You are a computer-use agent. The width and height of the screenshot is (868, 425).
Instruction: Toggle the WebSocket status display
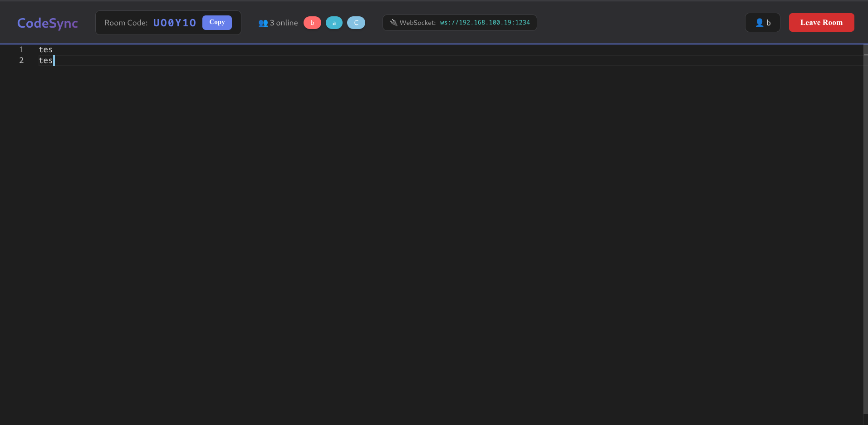(459, 22)
